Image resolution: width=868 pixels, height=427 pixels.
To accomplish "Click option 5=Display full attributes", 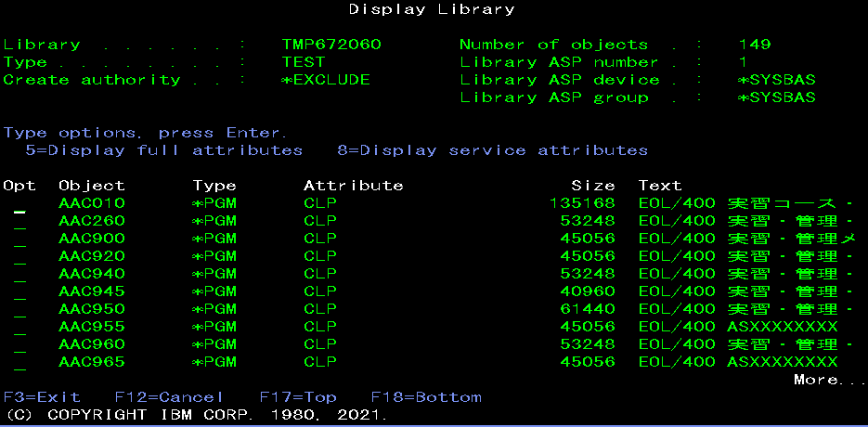I will pyautogui.click(x=164, y=150).
